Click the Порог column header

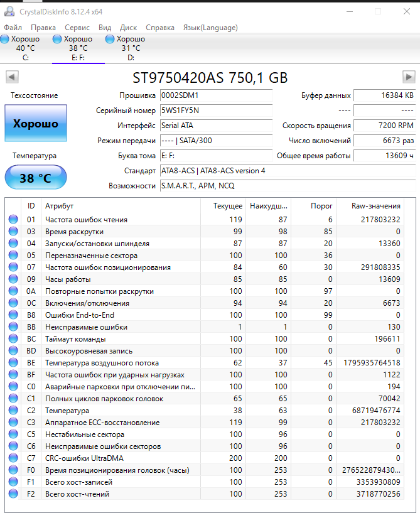[x=314, y=206]
